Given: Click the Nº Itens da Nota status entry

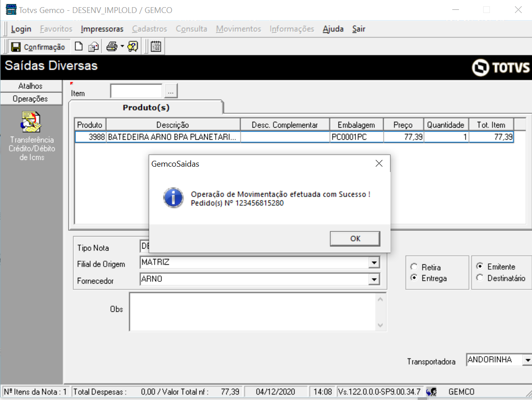Looking at the screenshot, I should pyautogui.click(x=36, y=392).
